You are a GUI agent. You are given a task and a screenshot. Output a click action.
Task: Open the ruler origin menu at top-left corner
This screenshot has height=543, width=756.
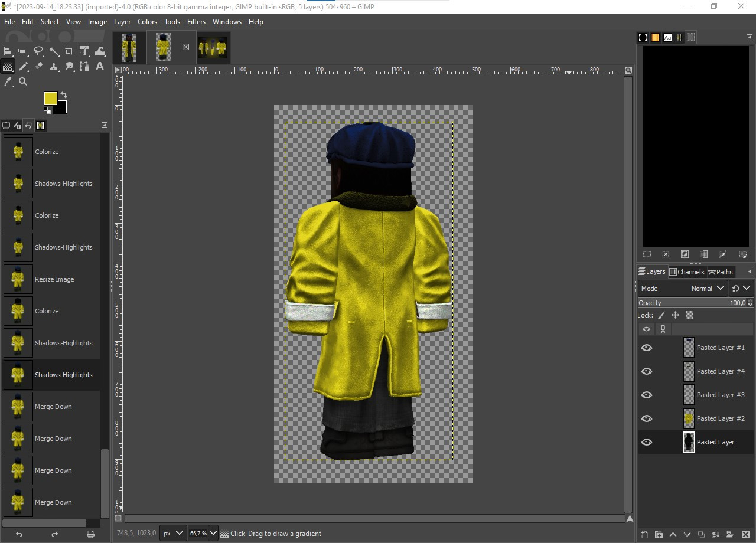pos(118,70)
